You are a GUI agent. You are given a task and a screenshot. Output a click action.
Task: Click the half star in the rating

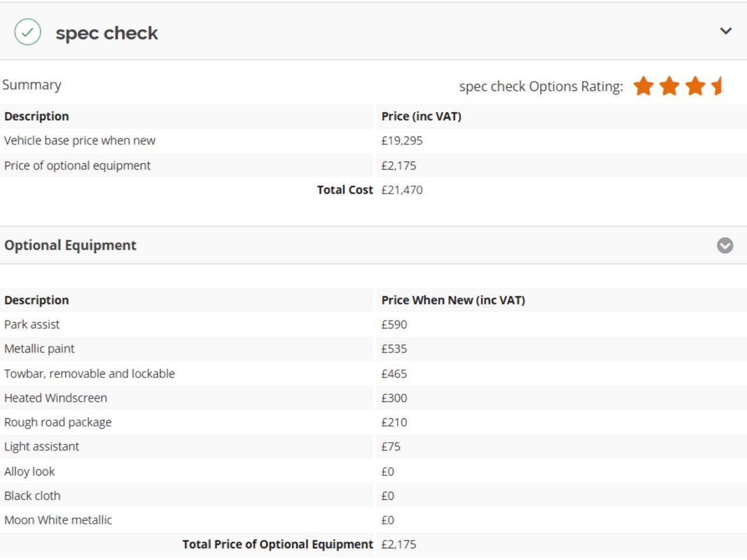pos(718,86)
